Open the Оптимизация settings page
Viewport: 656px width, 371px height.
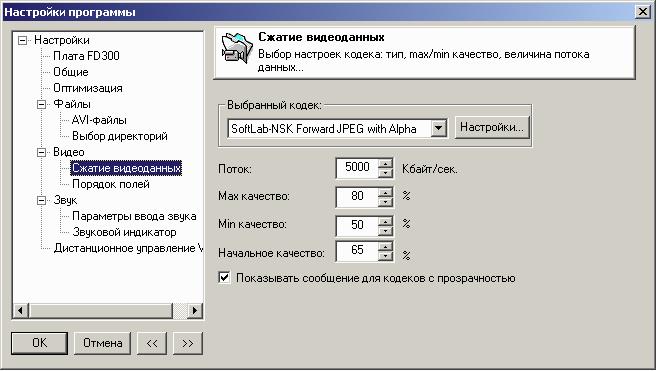point(88,88)
